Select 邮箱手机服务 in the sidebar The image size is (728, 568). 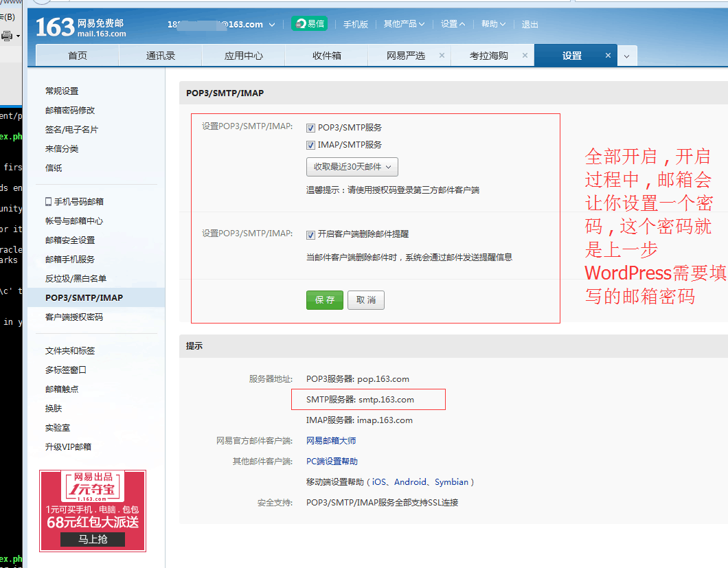tap(70, 259)
